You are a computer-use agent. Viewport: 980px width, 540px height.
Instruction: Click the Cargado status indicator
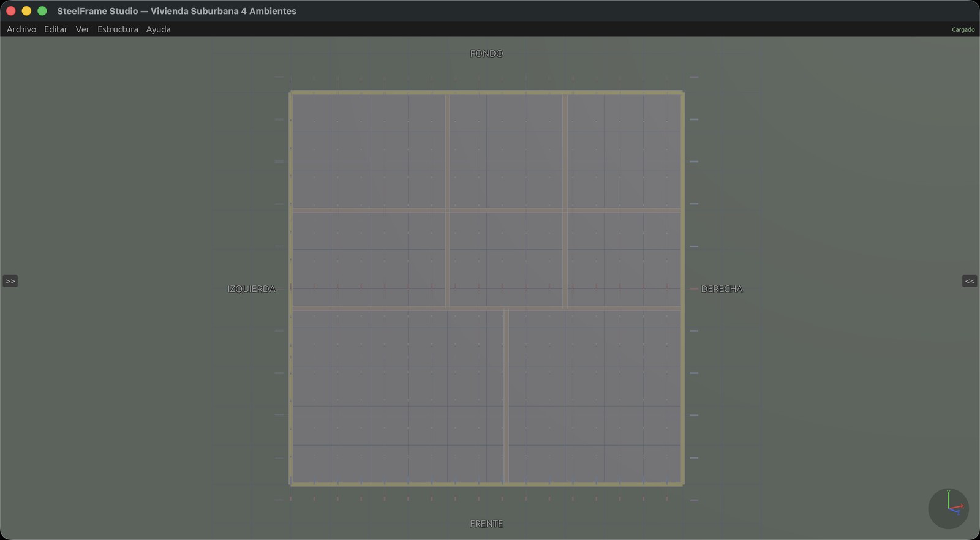point(963,29)
